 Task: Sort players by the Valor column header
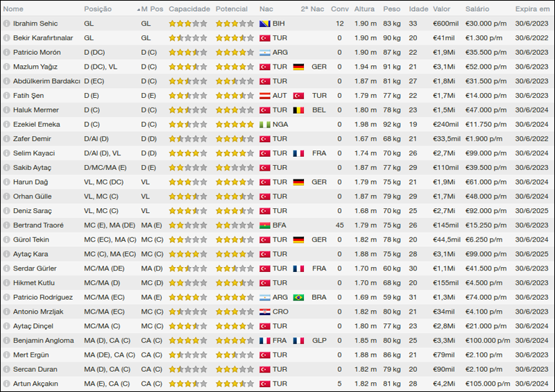(x=441, y=9)
